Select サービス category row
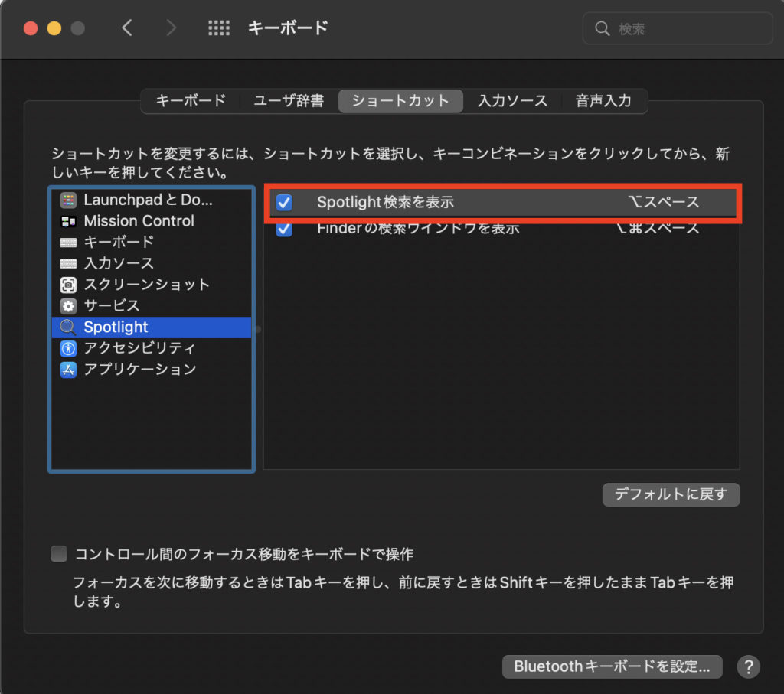This screenshot has height=694, width=784. (x=152, y=306)
